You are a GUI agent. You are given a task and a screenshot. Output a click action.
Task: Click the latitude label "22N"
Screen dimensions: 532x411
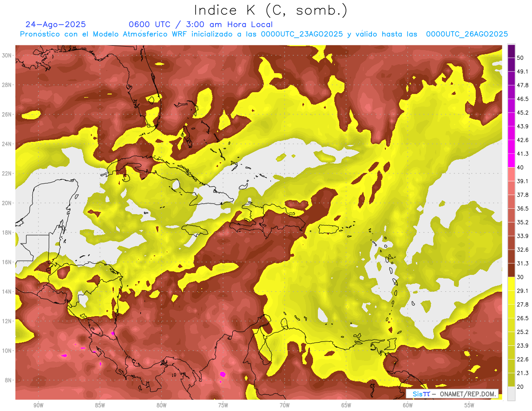[x=7, y=173]
